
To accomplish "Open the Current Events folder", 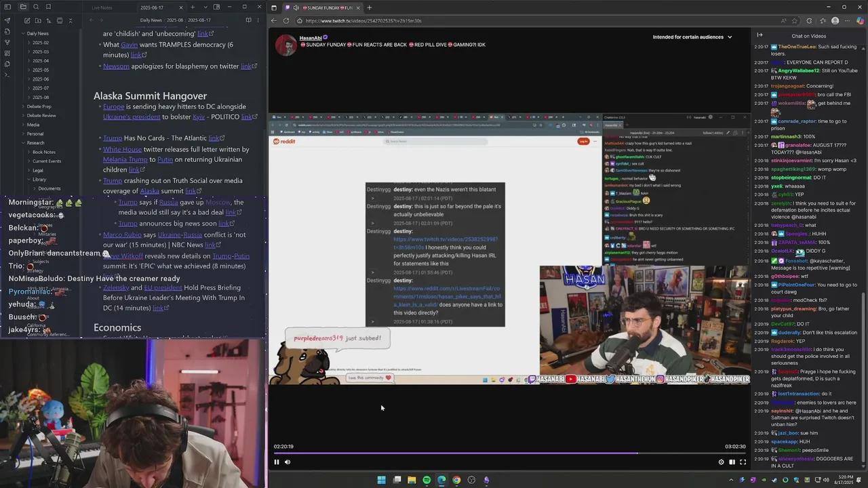I will point(47,161).
